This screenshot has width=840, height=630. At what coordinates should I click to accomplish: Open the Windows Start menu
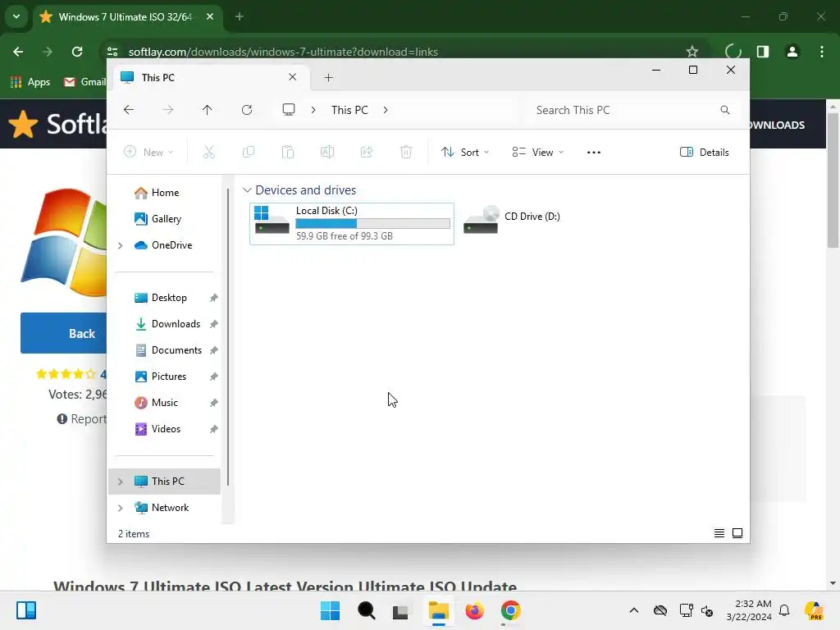point(330,610)
